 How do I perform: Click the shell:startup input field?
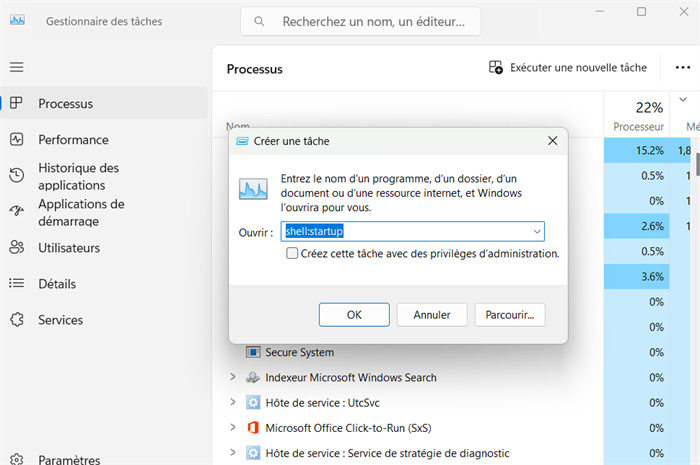[x=405, y=232]
